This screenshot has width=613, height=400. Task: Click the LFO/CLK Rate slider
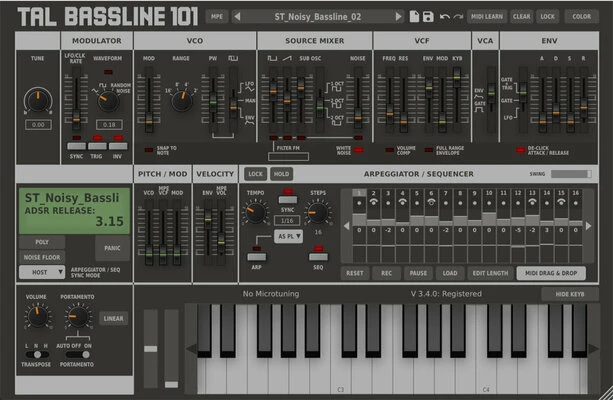coord(76,99)
